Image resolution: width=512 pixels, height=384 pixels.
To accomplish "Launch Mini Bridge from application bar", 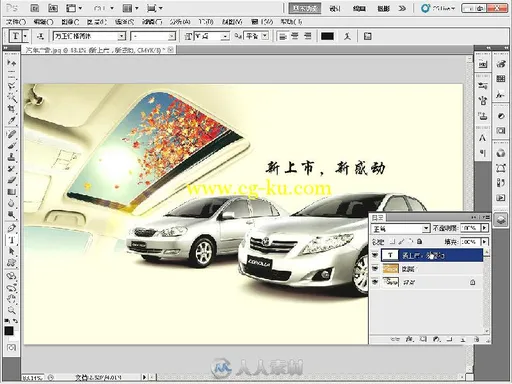I will pyautogui.click(x=53, y=8).
